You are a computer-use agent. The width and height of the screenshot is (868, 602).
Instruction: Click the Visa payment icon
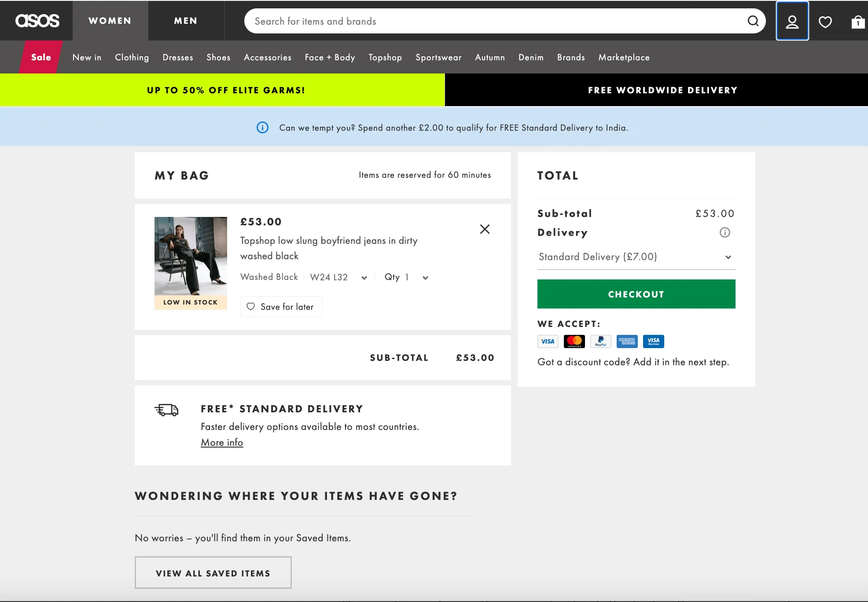click(x=548, y=341)
